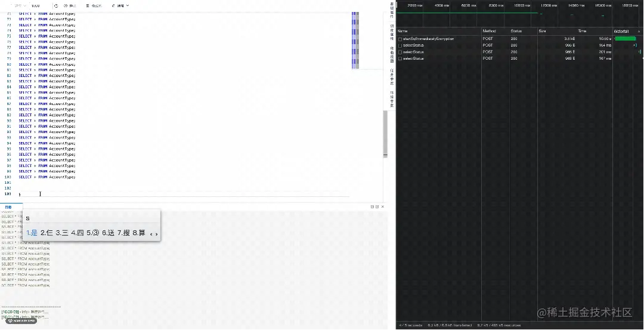The image size is (644, 330).
Task: Click the 201 ms time cell
Action: (605, 52)
